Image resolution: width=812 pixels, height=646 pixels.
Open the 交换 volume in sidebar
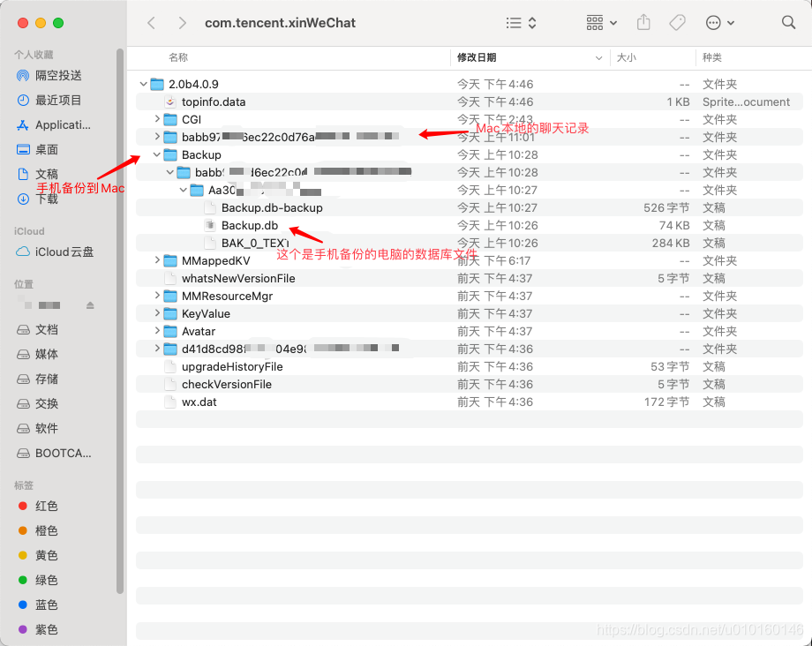37,404
